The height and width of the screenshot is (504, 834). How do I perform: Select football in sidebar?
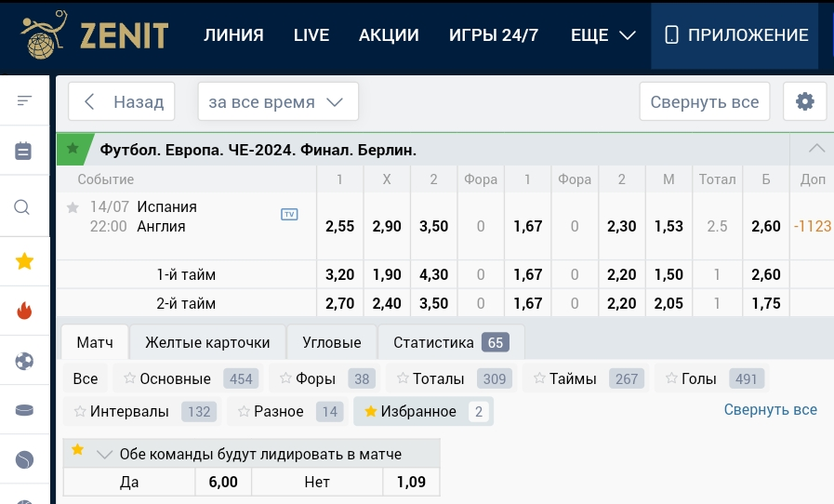[x=24, y=362]
